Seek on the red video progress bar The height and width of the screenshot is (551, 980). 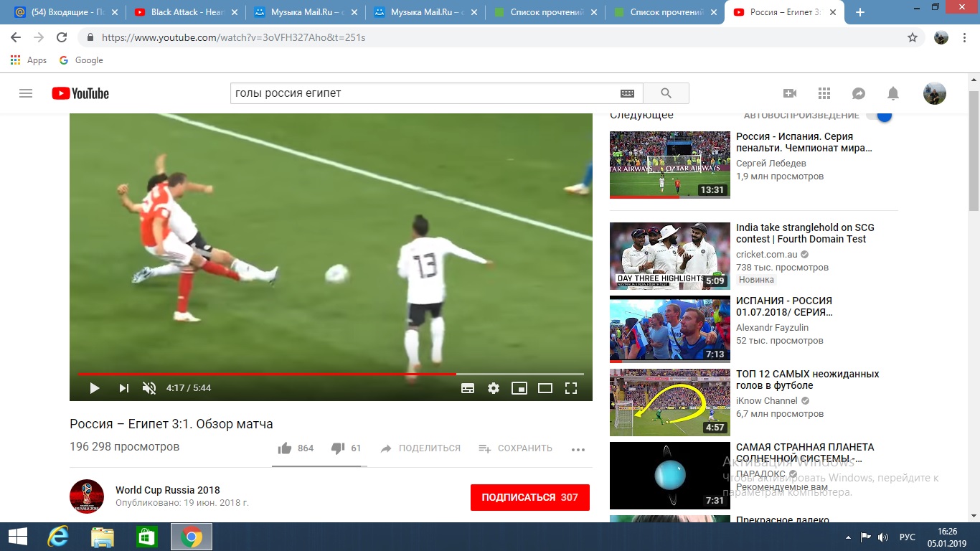point(331,374)
